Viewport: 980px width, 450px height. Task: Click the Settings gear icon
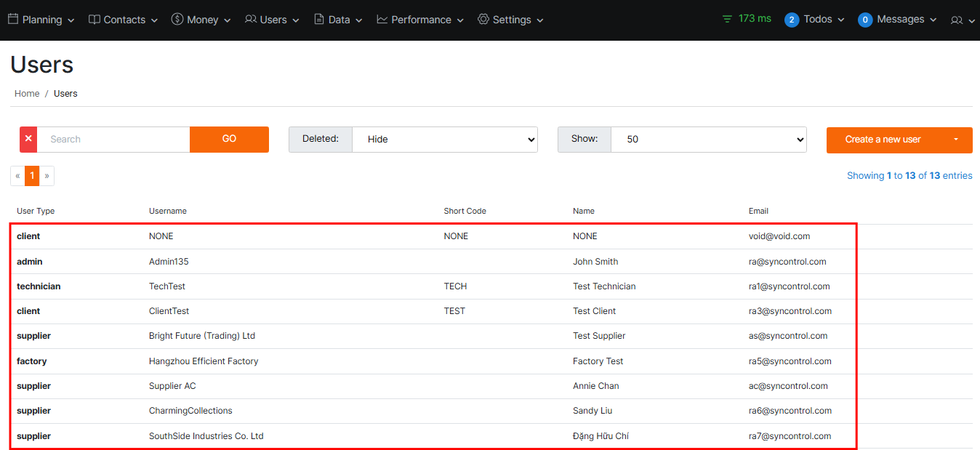click(483, 20)
